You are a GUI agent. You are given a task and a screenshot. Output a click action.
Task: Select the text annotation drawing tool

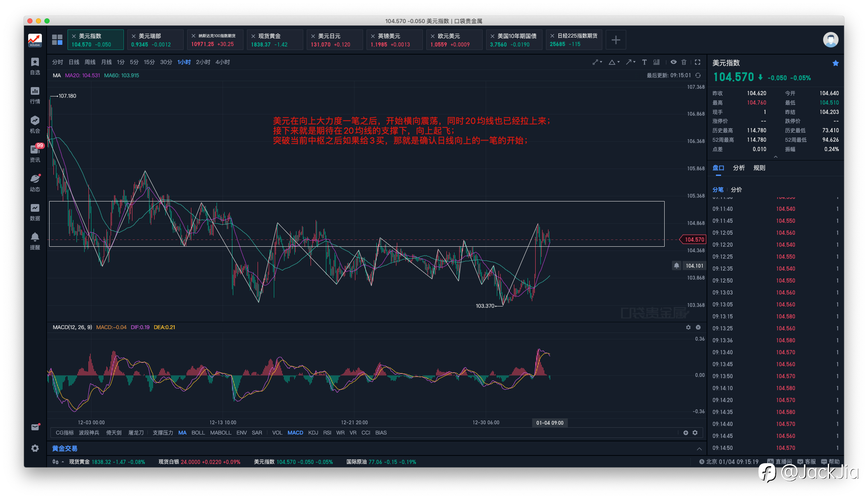(x=644, y=62)
